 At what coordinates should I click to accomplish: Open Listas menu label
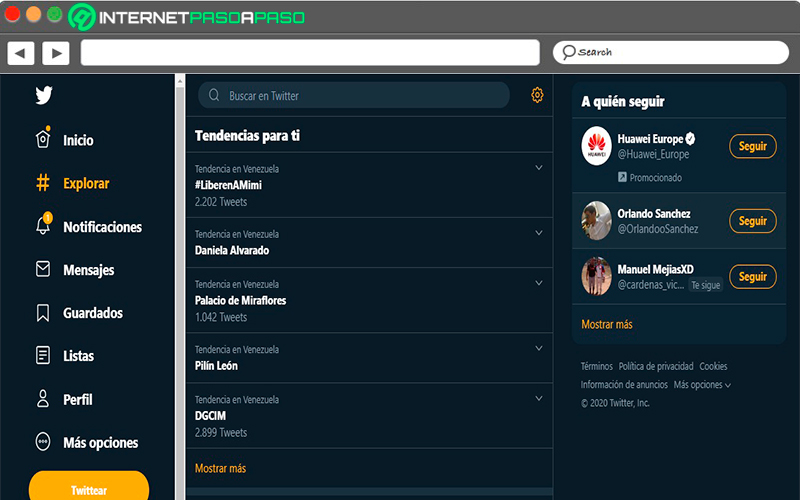(x=79, y=356)
